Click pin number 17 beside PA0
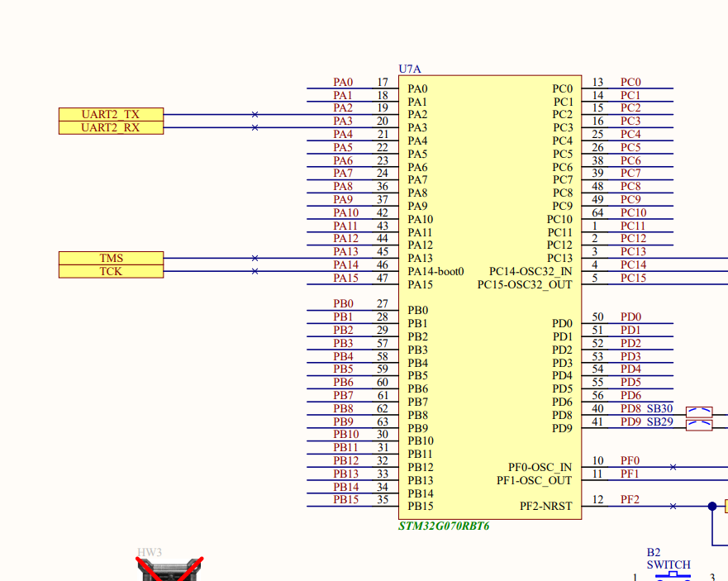This screenshot has width=728, height=581. [383, 82]
